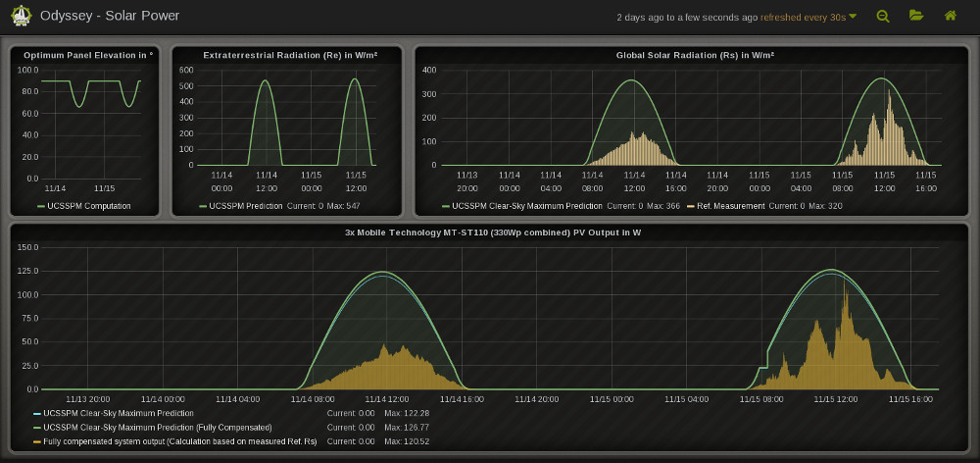This screenshot has width=980, height=463.
Task: Go to the home dashboard icon
Action: [950, 16]
